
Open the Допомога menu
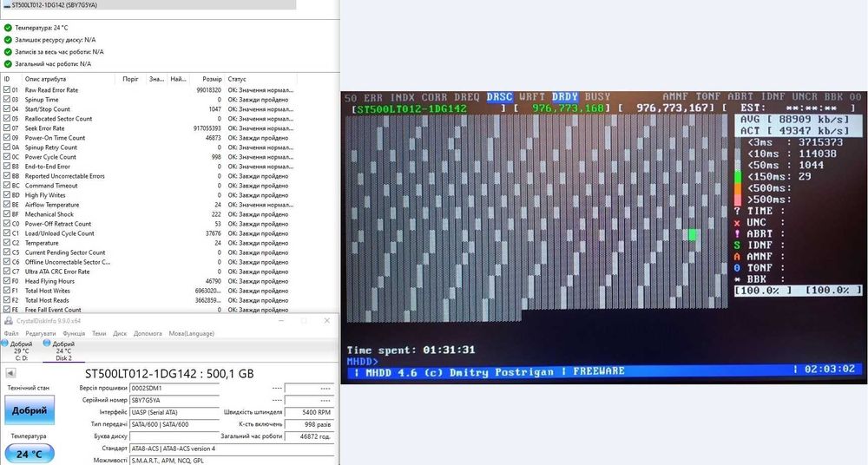point(148,334)
